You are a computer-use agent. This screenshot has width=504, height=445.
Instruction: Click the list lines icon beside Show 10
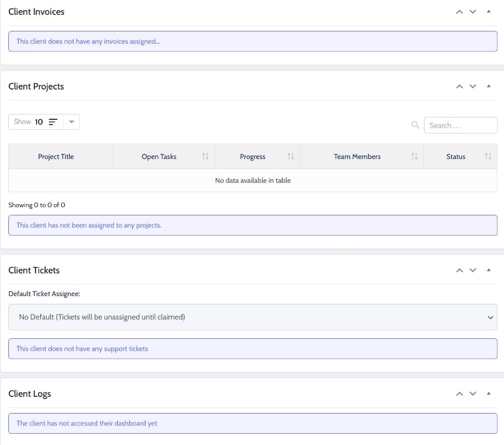53,121
